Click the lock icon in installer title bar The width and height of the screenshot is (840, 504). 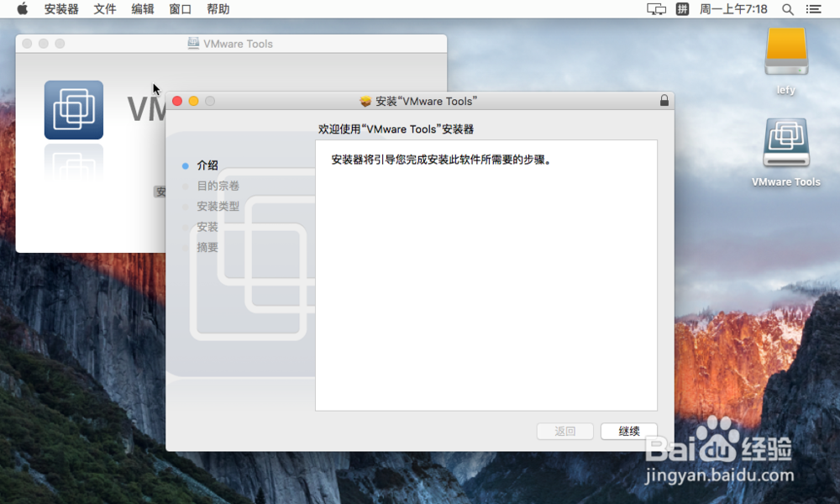coord(664,100)
